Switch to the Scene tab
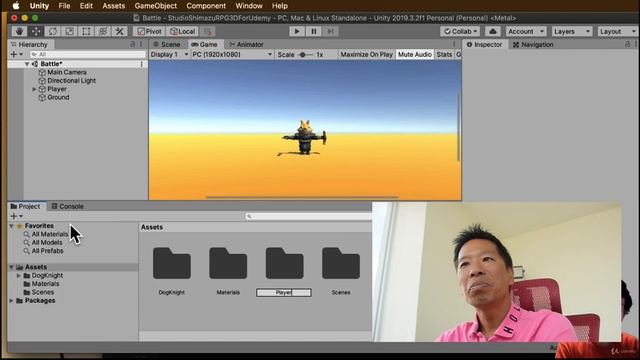 click(x=167, y=44)
